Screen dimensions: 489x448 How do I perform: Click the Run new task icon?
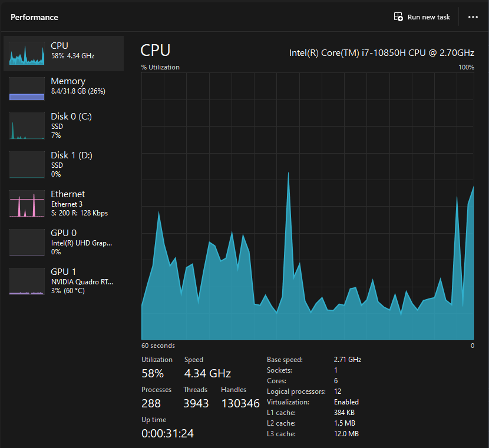coord(398,17)
